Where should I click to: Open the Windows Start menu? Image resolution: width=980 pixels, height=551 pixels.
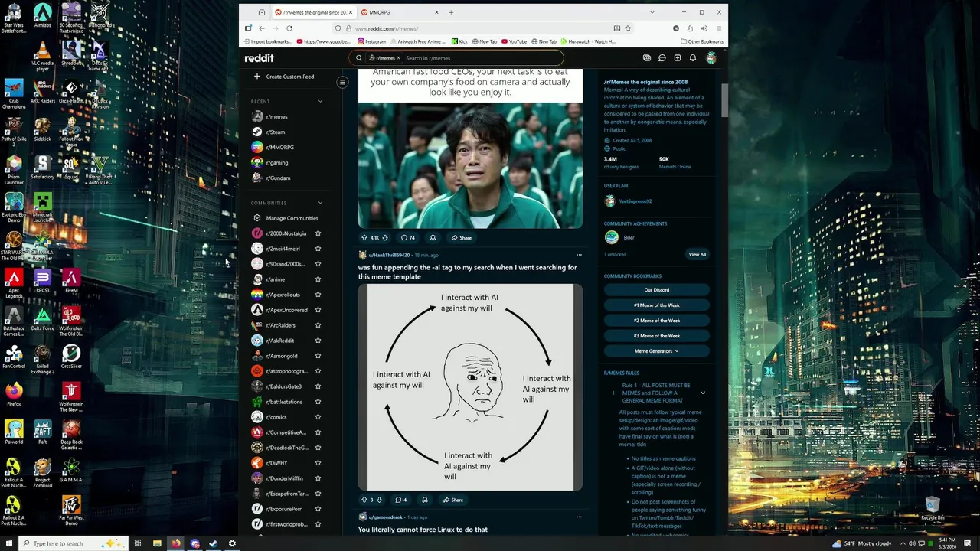coord(8,543)
